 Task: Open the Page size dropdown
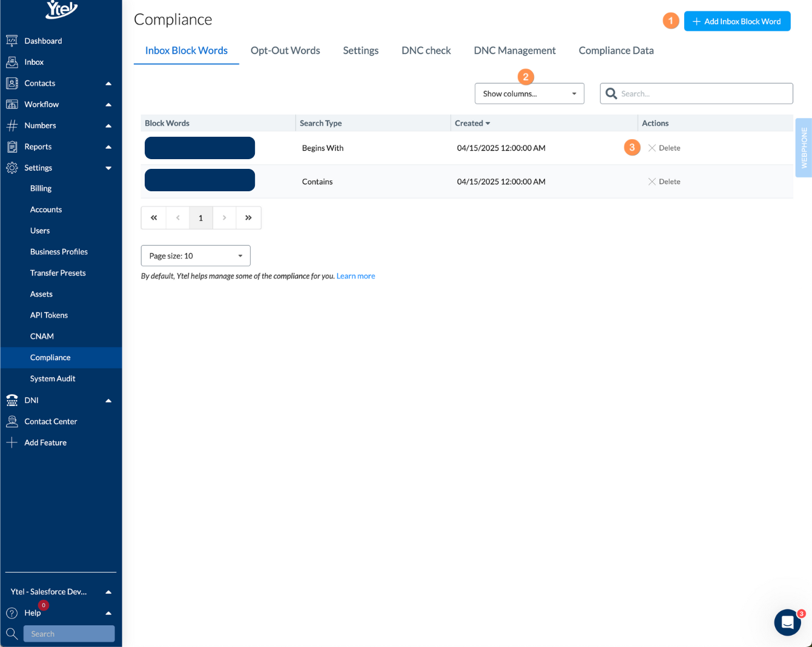pos(196,256)
